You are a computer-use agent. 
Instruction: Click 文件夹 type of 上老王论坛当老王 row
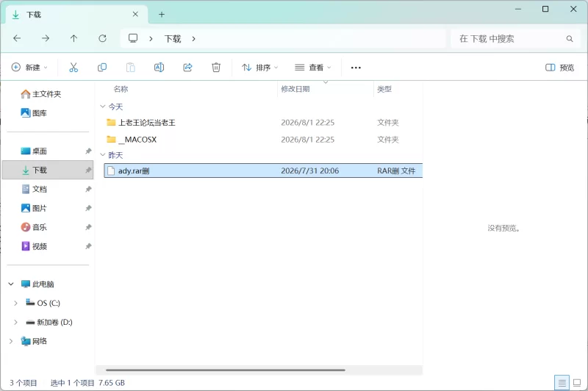tap(388, 123)
